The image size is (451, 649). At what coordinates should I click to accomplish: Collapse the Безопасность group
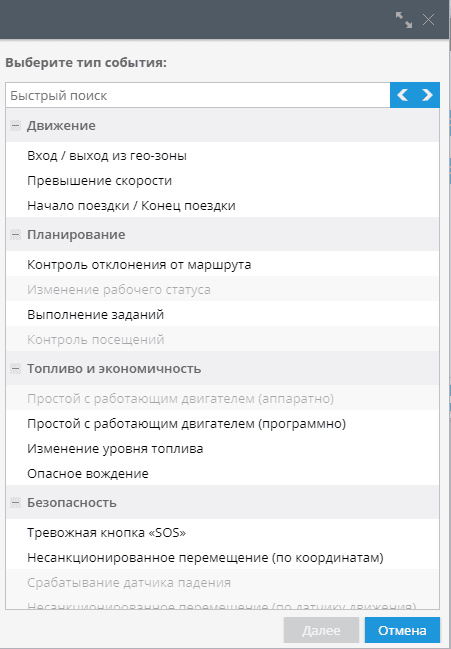click(x=15, y=503)
